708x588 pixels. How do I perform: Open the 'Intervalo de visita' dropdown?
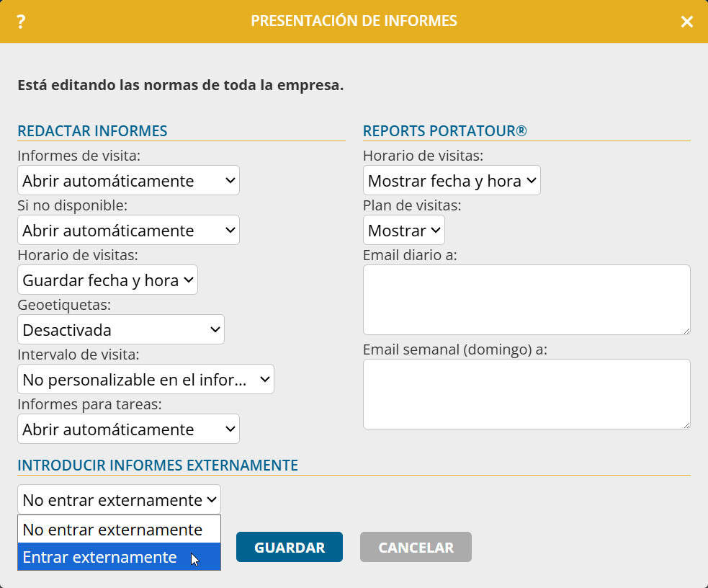point(145,379)
